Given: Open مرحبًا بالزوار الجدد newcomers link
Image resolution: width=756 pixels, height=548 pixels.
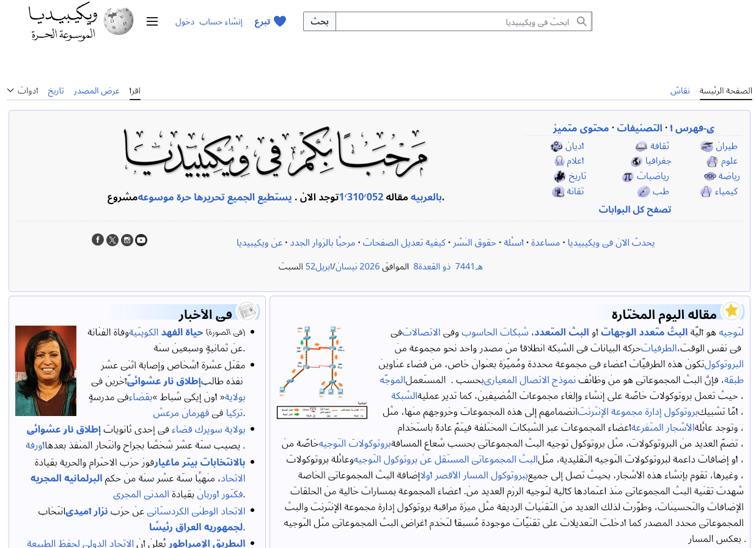Looking at the screenshot, I should click(322, 243).
